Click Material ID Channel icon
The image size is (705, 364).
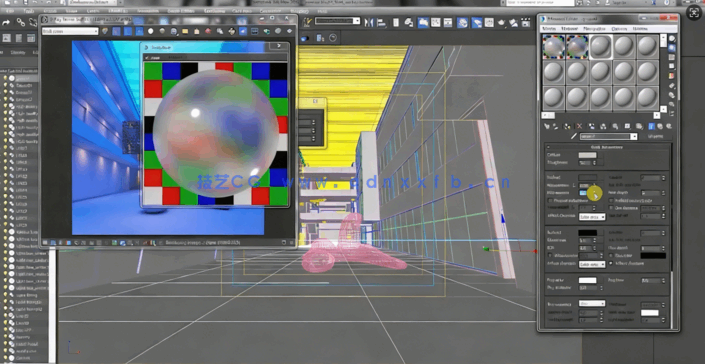(627, 126)
